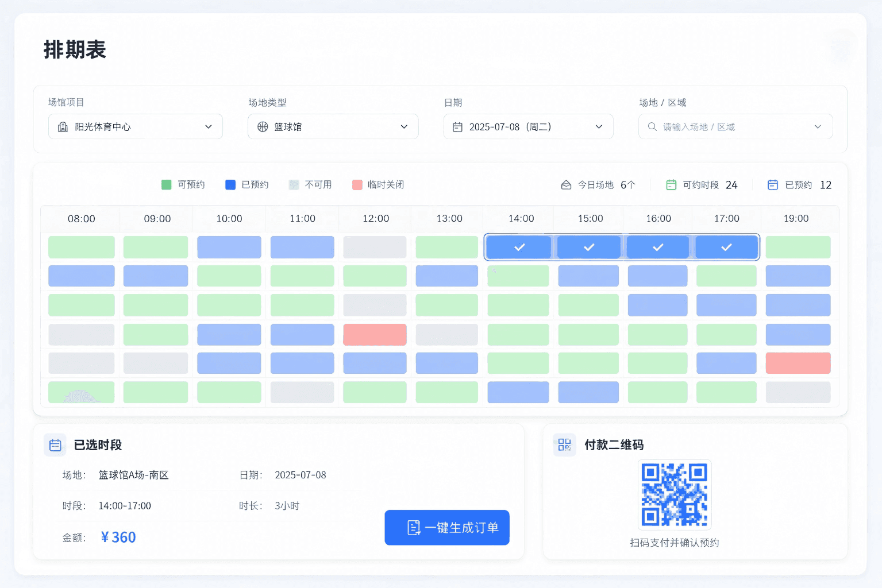Click the blue 已预约 calendar icon in stats
Image resolution: width=882 pixels, height=588 pixels.
pyautogui.click(x=773, y=185)
